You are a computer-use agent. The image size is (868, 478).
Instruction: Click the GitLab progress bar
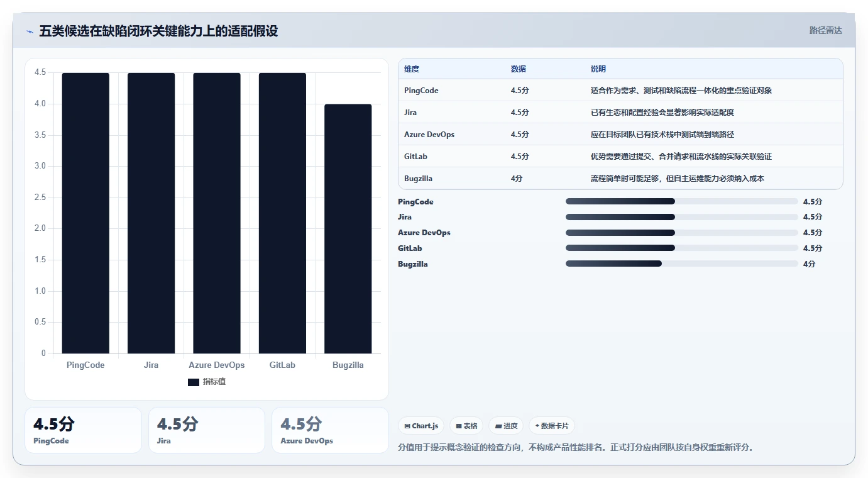(x=682, y=248)
